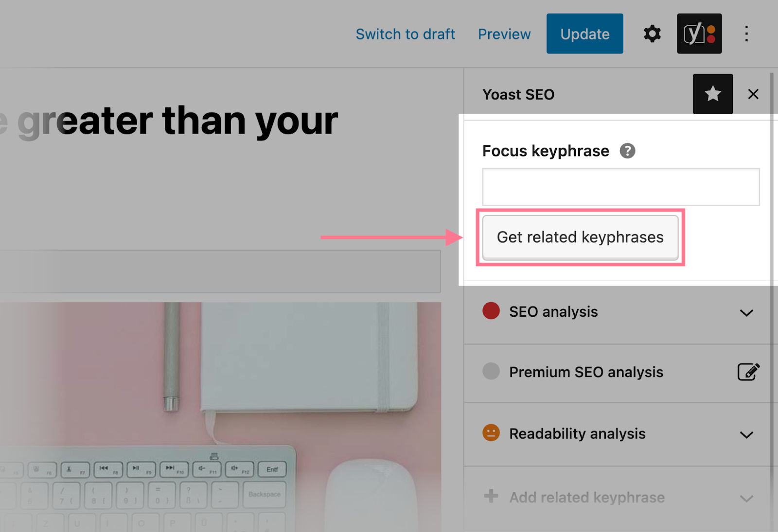Click the desk keyboard featured image
The image size is (778, 532).
pyautogui.click(x=220, y=417)
